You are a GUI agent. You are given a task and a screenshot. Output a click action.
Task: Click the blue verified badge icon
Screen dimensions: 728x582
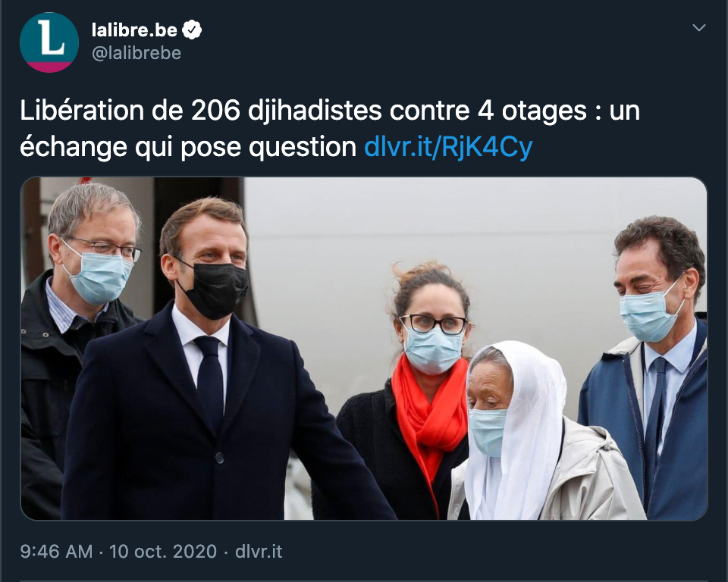point(192,30)
